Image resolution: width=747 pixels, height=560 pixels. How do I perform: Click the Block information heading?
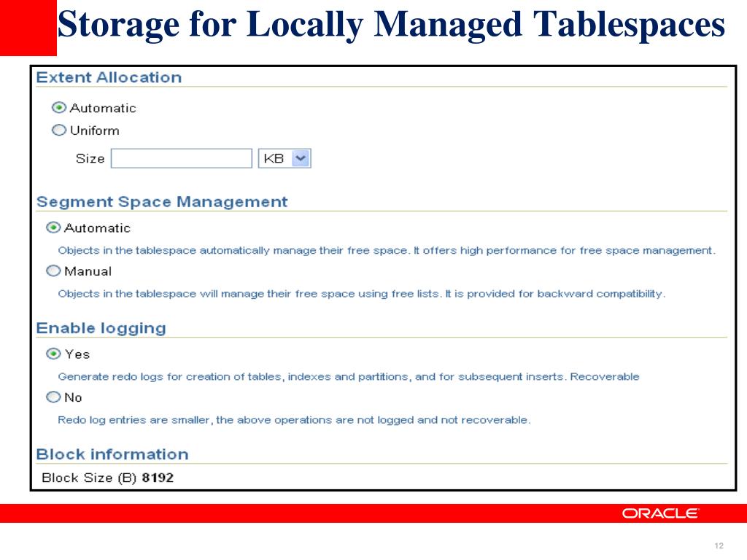click(x=112, y=454)
